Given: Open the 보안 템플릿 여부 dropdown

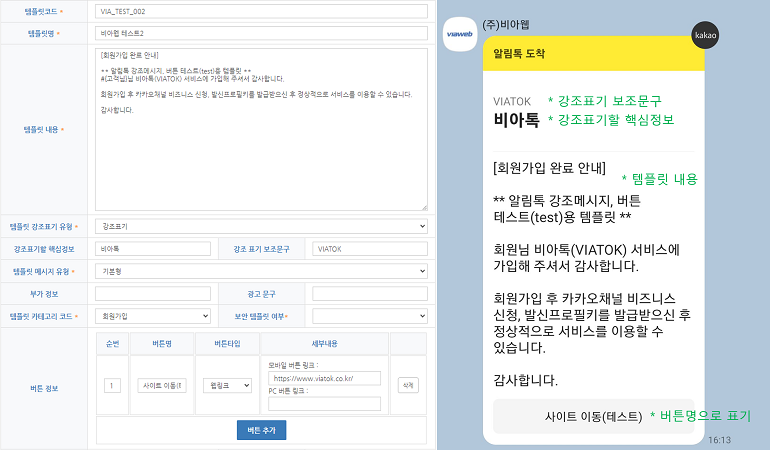Looking at the screenshot, I should point(370,316).
